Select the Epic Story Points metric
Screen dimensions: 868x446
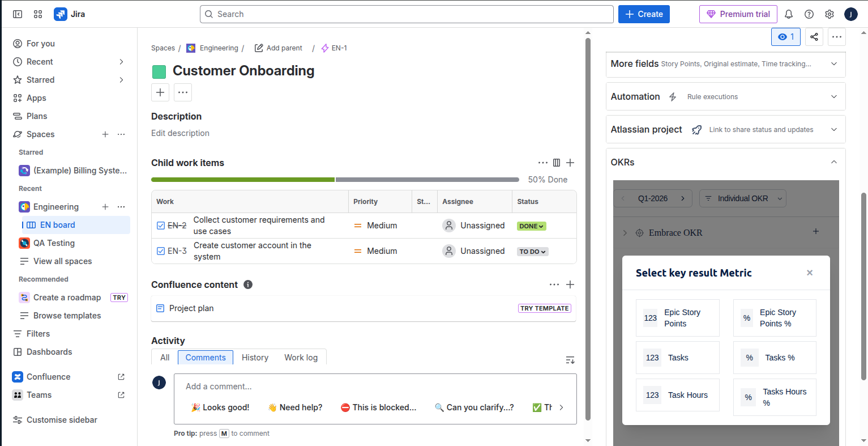(x=678, y=318)
